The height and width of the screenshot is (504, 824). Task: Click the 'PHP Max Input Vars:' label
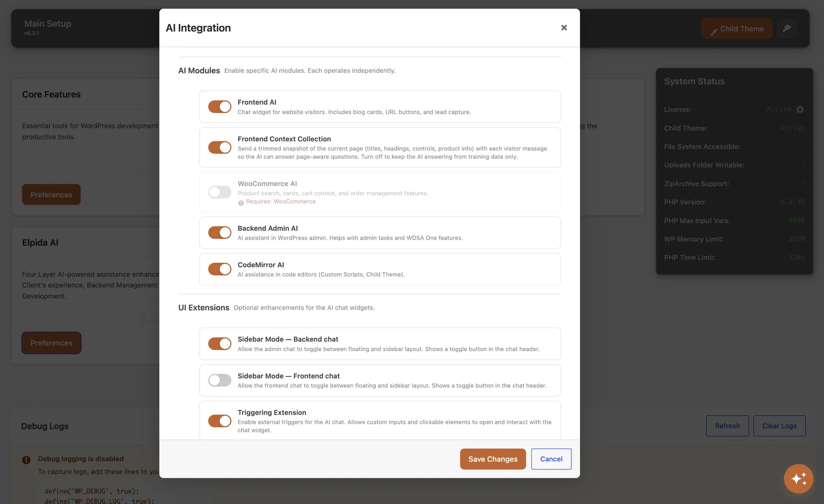point(697,221)
